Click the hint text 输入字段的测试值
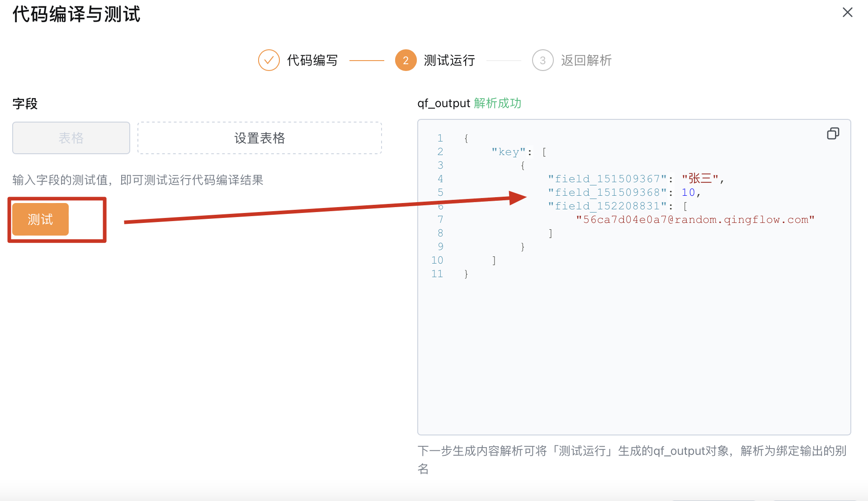 pyautogui.click(x=138, y=180)
